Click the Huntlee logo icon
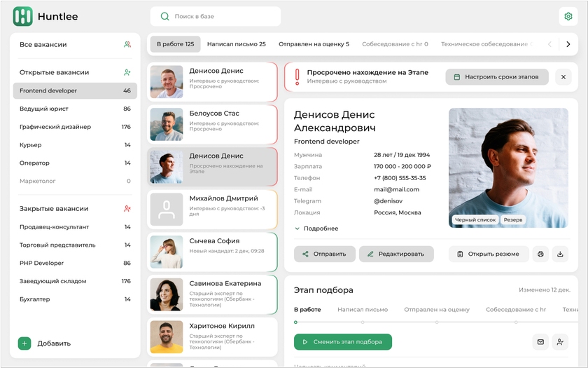This screenshot has width=588, height=368. [22, 17]
